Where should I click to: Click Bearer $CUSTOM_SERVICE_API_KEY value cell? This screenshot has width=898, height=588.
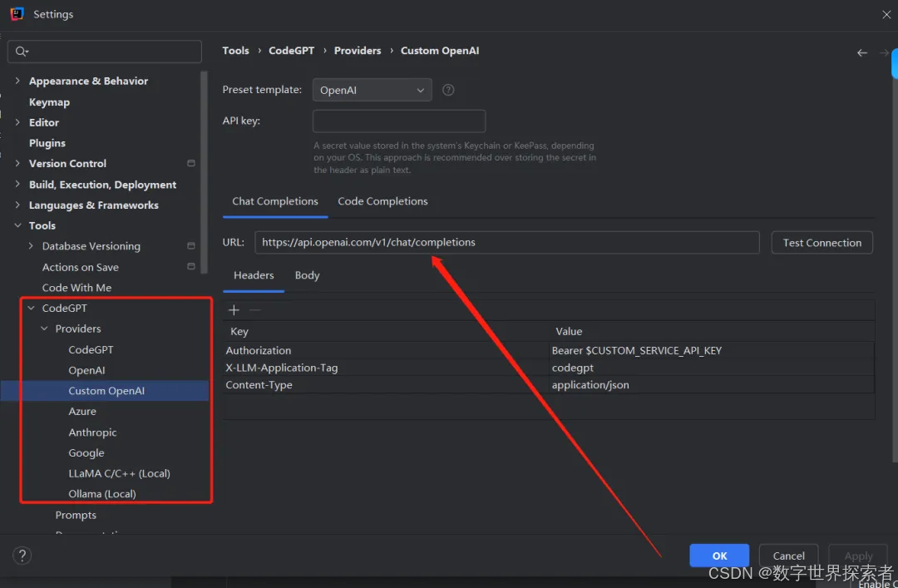click(x=711, y=350)
